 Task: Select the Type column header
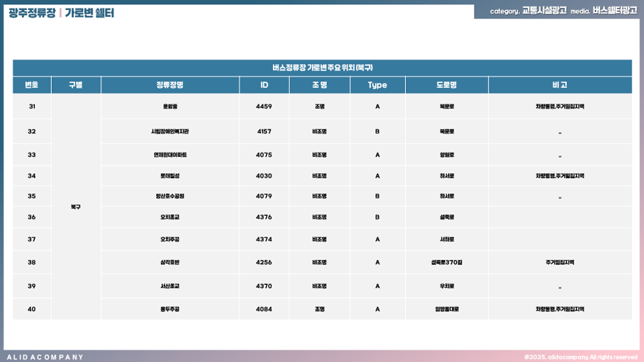coord(377,85)
